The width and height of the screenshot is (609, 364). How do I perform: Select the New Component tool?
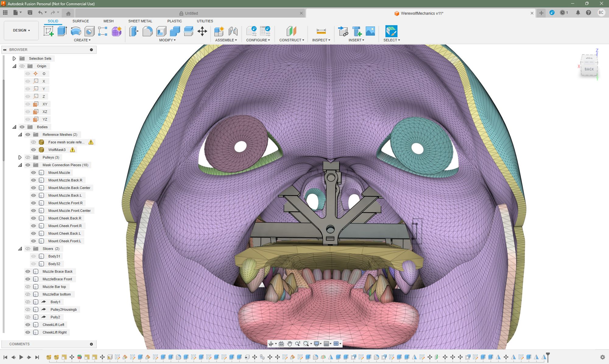tap(219, 31)
